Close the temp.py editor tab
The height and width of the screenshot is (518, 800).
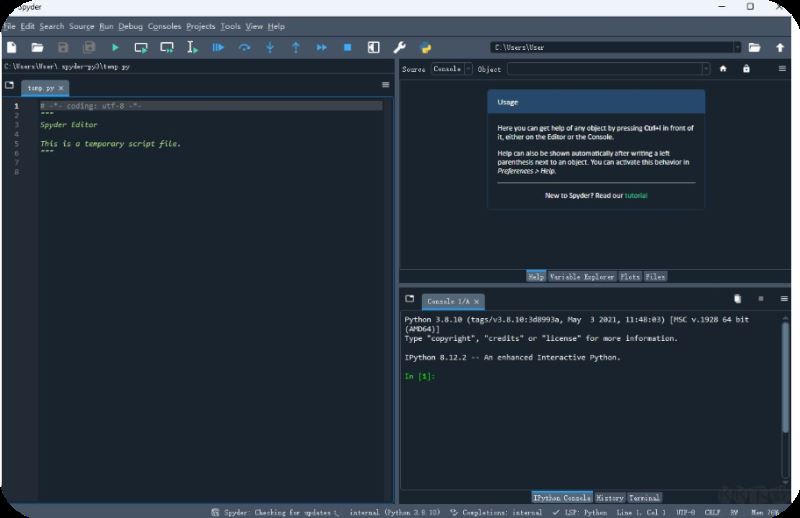coord(61,88)
